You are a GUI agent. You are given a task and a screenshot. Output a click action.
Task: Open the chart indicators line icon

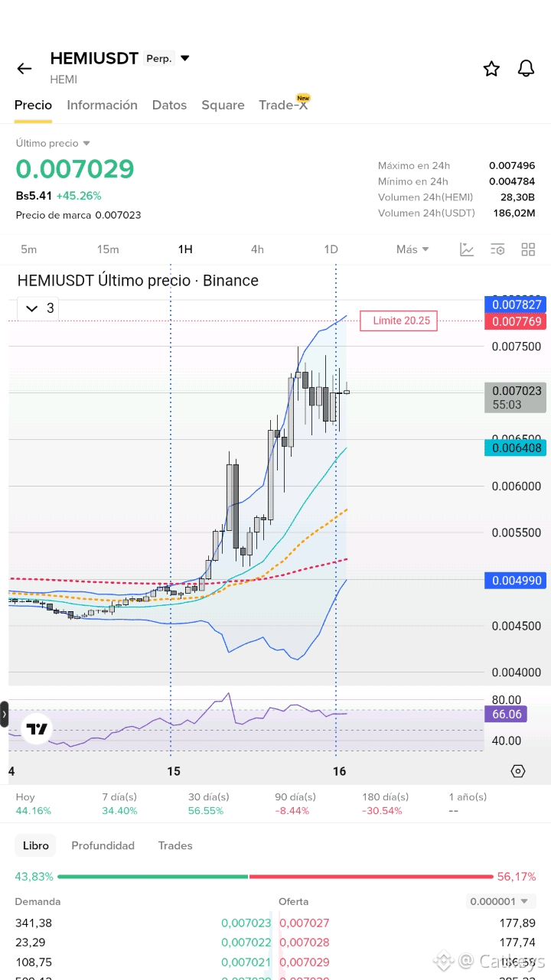pyautogui.click(x=467, y=249)
